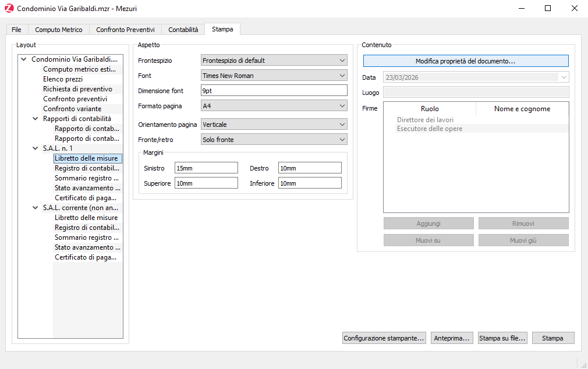Open Configurazione stampante settings
This screenshot has height=369, width=588.
pos(384,338)
